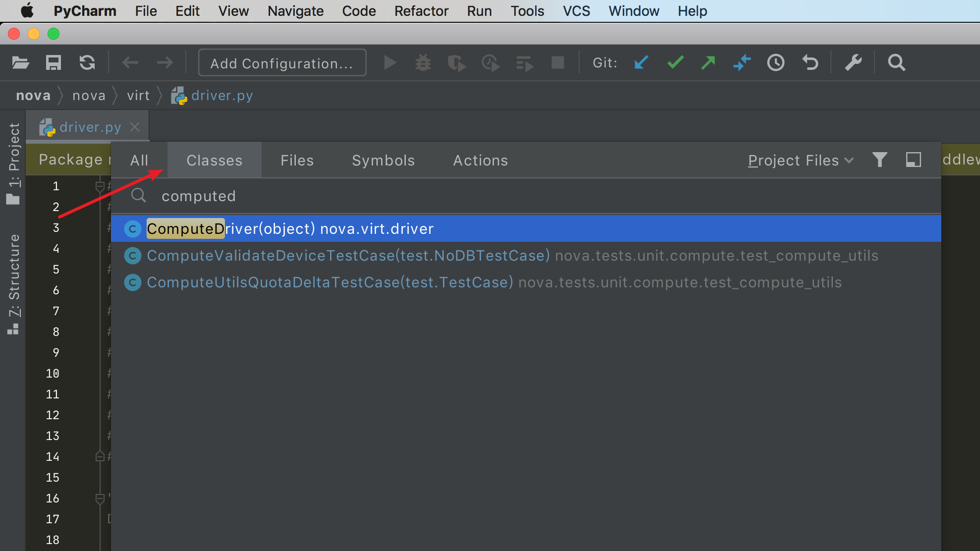Expand the Project Files scope dropdown
Image resolution: width=980 pixels, height=551 pixels.
(x=801, y=161)
